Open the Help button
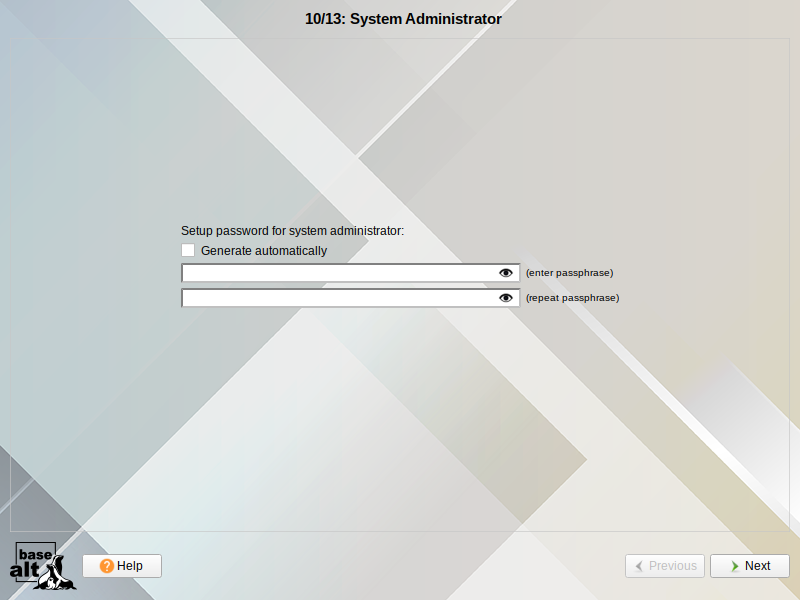The image size is (800, 600). (x=122, y=566)
